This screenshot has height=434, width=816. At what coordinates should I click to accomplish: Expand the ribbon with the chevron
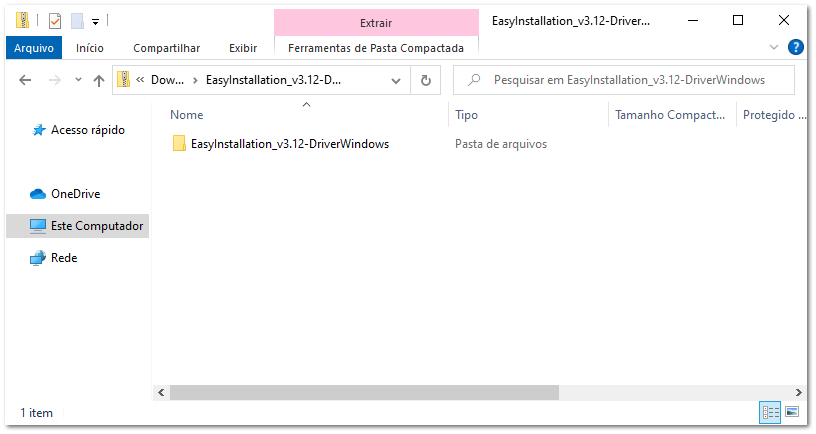pos(774,47)
